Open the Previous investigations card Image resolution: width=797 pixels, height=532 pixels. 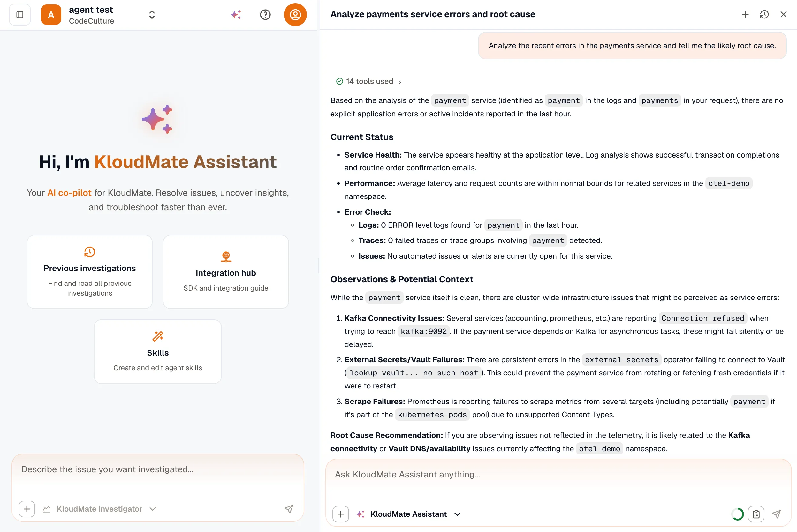(x=90, y=272)
